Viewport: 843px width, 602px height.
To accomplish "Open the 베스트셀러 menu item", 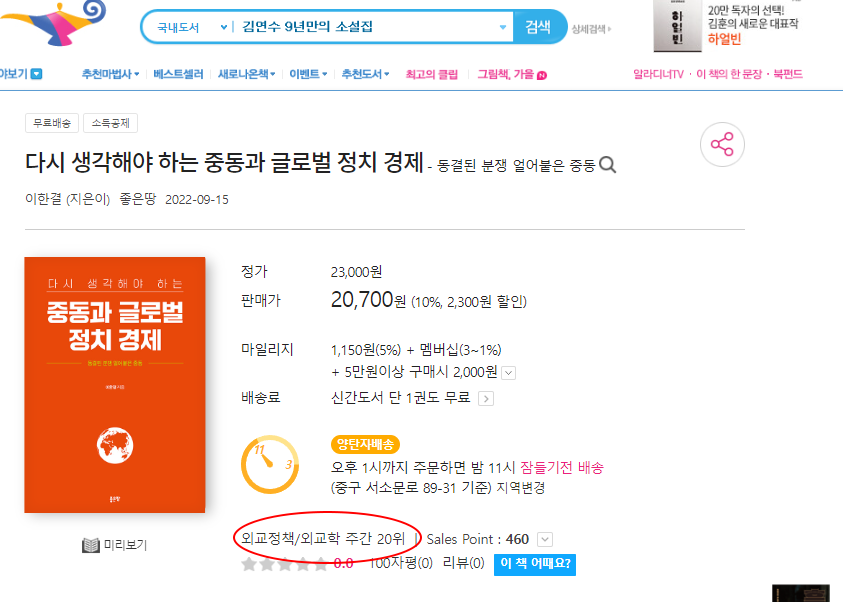I will (178, 74).
